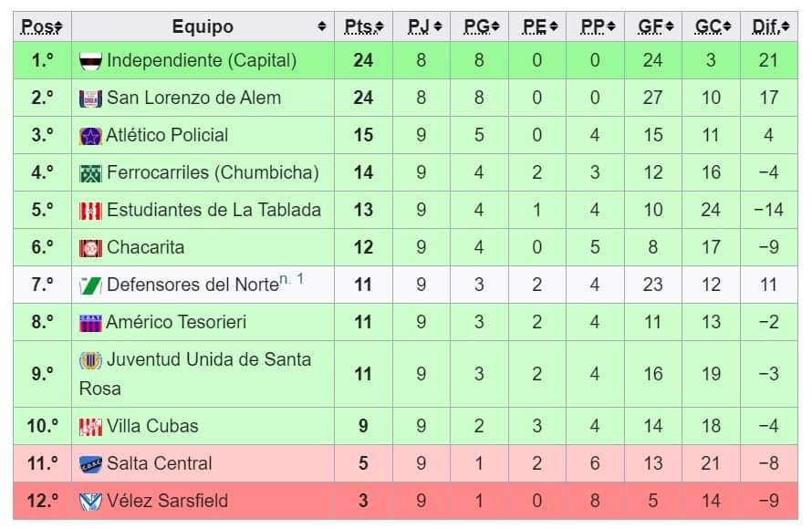
Task: Click the Independiente (Capital) team crest icon
Action: pyautogui.click(x=90, y=61)
